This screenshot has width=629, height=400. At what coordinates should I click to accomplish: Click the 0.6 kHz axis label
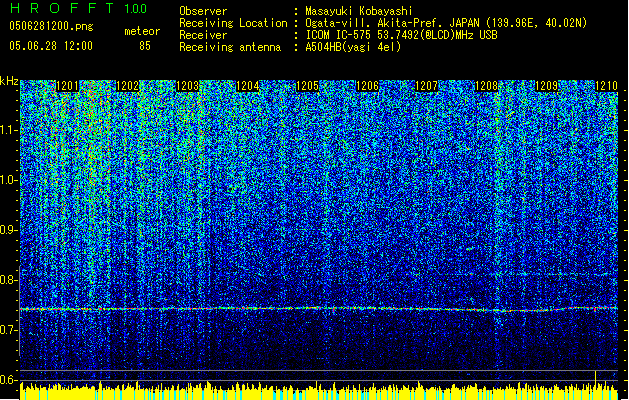tap(8, 380)
